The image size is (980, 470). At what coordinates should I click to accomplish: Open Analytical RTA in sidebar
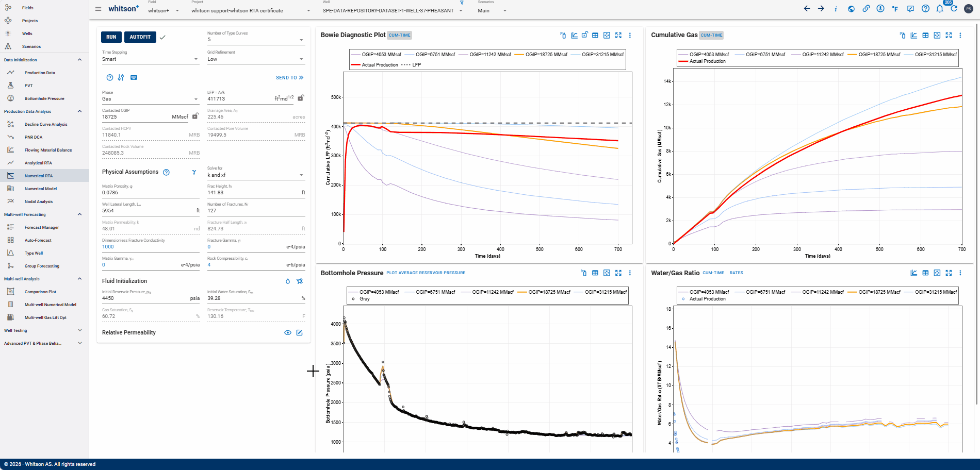[38, 163]
